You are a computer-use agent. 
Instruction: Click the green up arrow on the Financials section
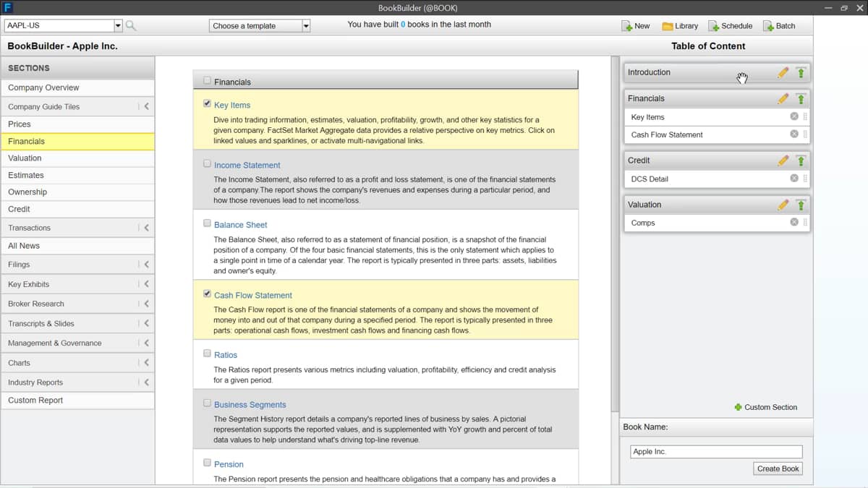click(x=801, y=98)
